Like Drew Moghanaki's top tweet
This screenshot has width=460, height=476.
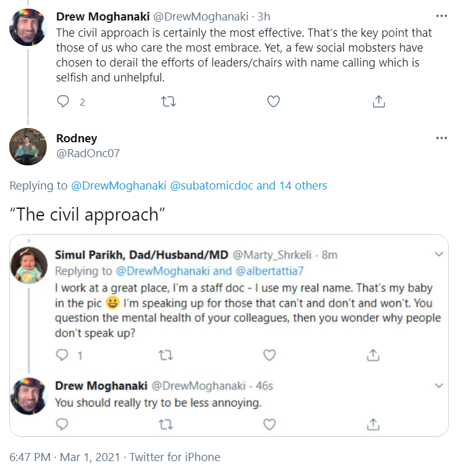pyautogui.click(x=273, y=101)
